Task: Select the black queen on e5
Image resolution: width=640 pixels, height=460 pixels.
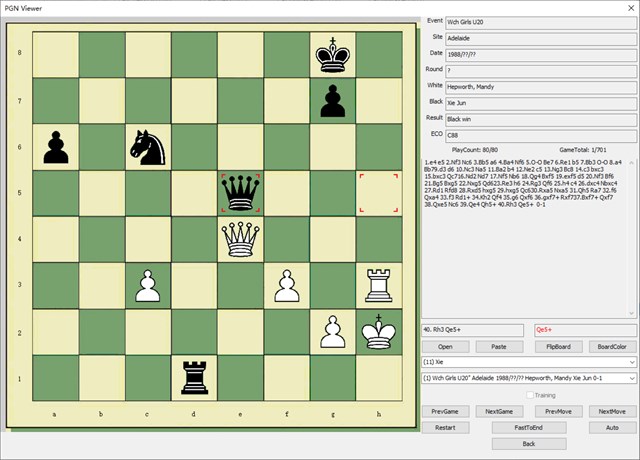Action: (x=240, y=193)
